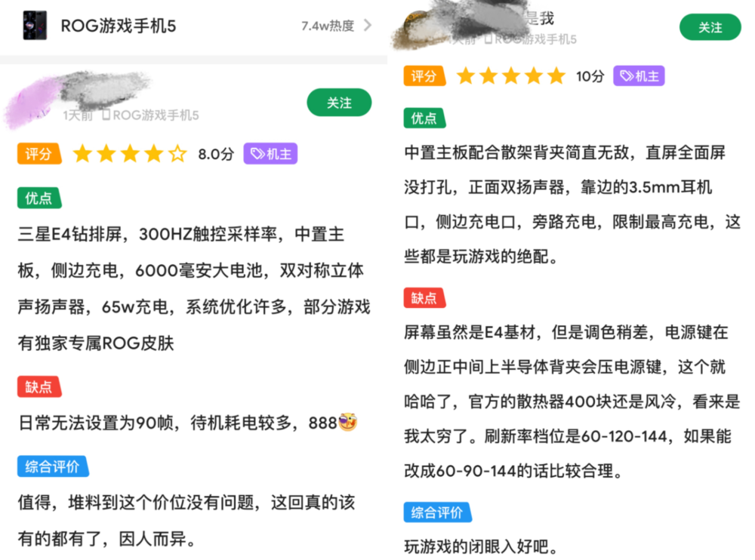Click the line starting 中置主板配合散架背夹简直无敌

(565, 152)
